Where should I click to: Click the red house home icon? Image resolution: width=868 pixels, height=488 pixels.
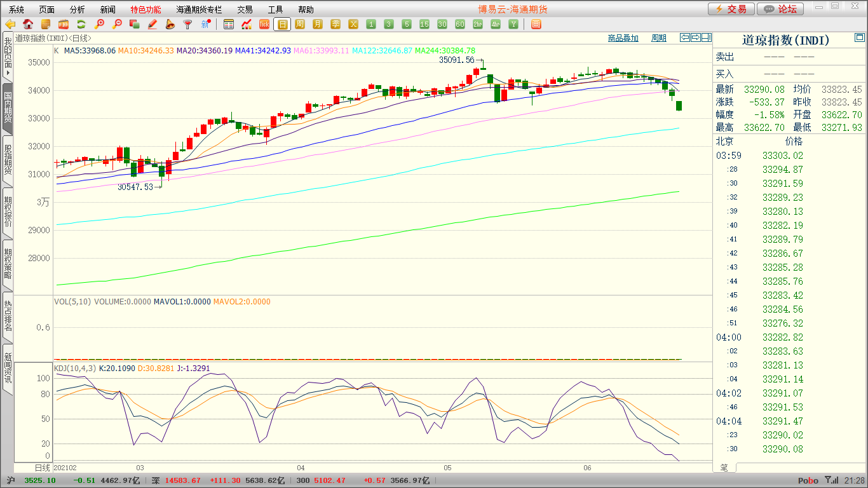pos(28,24)
